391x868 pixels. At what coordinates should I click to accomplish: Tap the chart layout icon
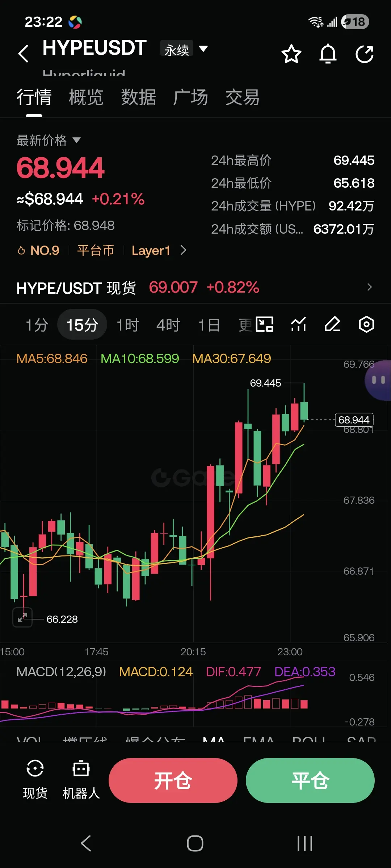click(x=265, y=324)
